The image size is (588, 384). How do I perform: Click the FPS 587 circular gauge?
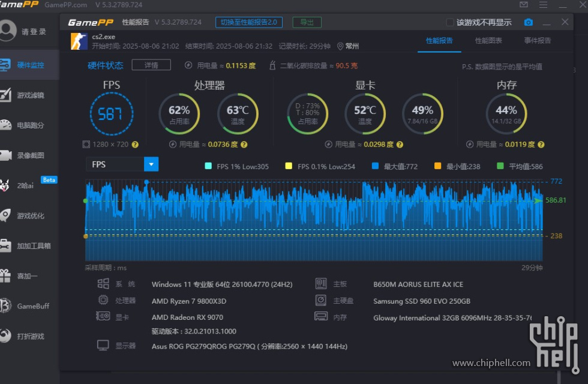(x=112, y=113)
